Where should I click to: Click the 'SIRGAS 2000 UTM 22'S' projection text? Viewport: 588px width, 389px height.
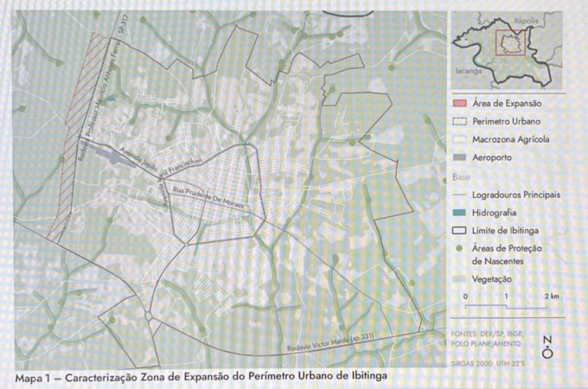(x=488, y=364)
